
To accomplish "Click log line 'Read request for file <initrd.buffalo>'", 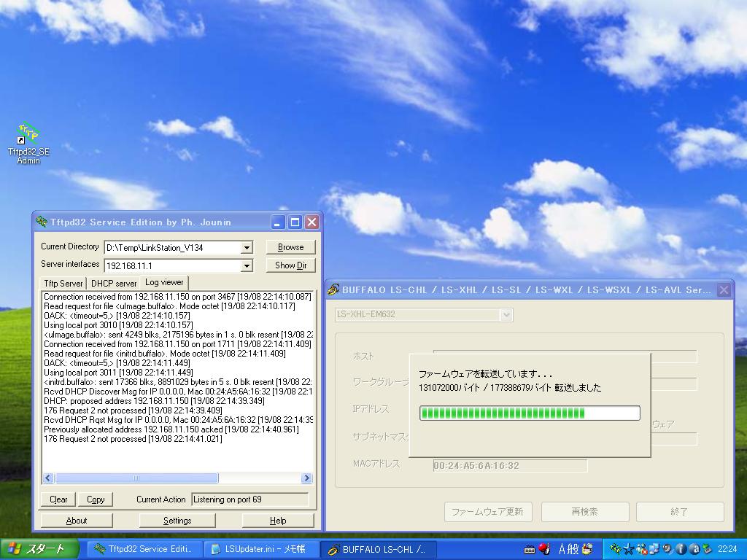I will tap(165, 354).
